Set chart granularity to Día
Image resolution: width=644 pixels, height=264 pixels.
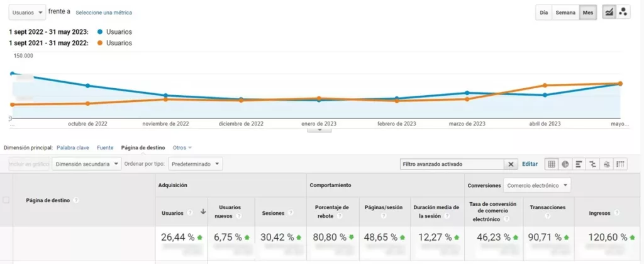coord(544,13)
